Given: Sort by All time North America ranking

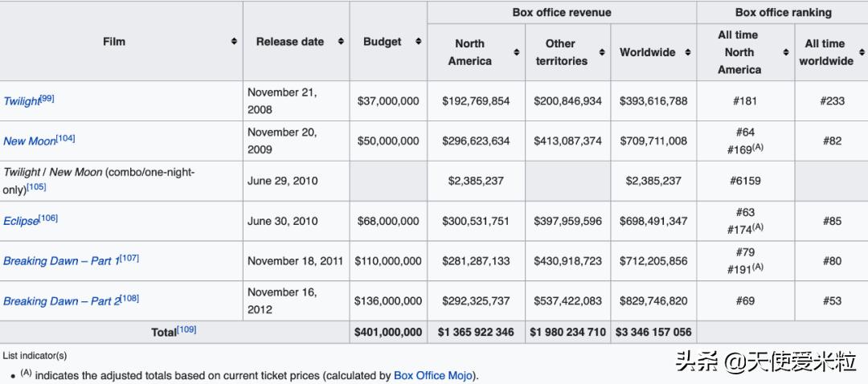Looking at the screenshot, I should (x=785, y=52).
